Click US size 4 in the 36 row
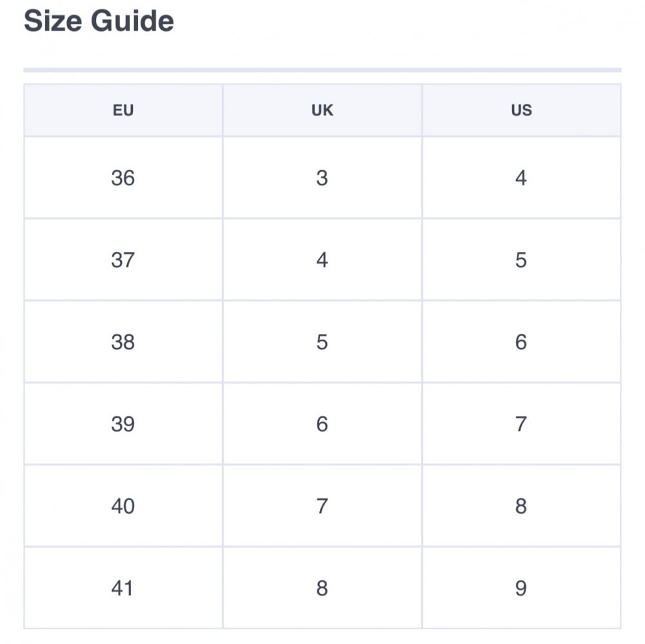The height and width of the screenshot is (644, 645). pyautogui.click(x=521, y=177)
